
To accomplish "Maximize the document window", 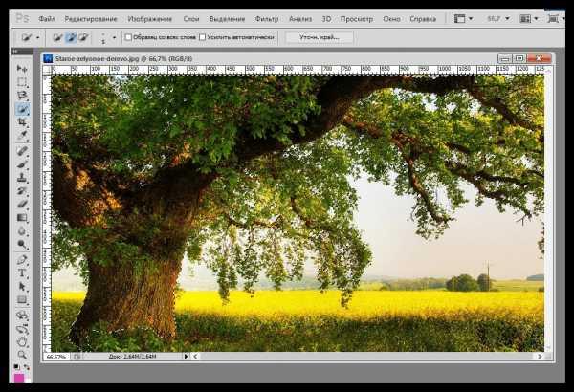I will point(519,58).
